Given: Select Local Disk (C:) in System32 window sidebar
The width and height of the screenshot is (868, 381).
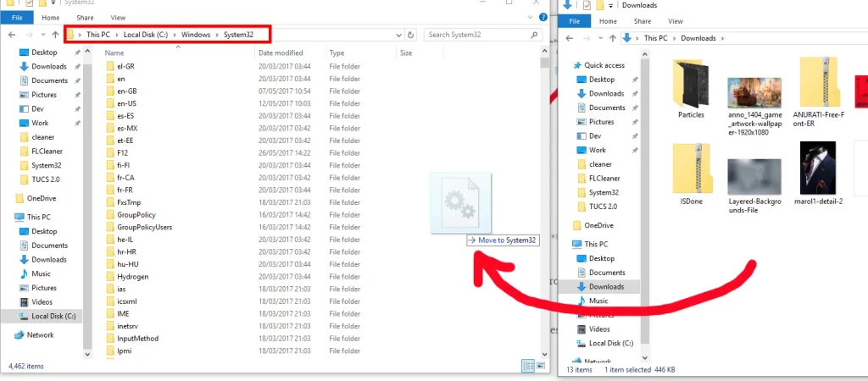Looking at the screenshot, I should click(53, 317).
